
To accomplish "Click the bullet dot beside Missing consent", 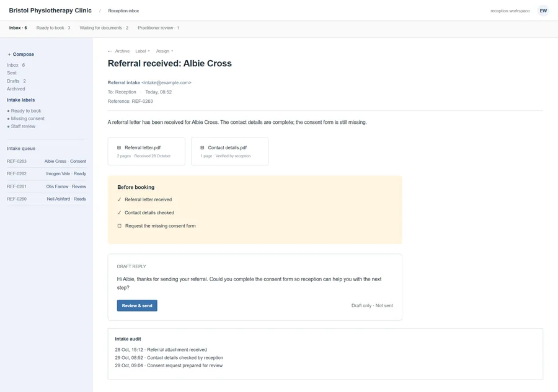I will point(9,119).
